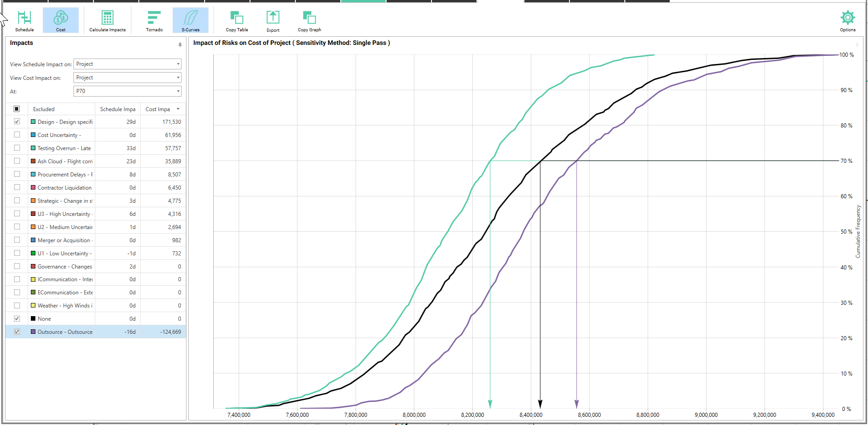Click the Calculate Impacts icon
This screenshot has width=868, height=425.
tap(108, 20)
